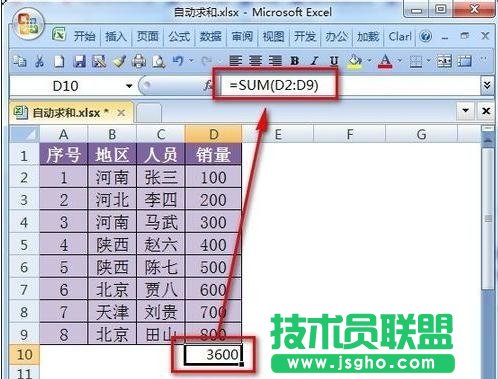Click the Borders icon
The width and height of the screenshot is (498, 379).
pyautogui.click(x=416, y=61)
